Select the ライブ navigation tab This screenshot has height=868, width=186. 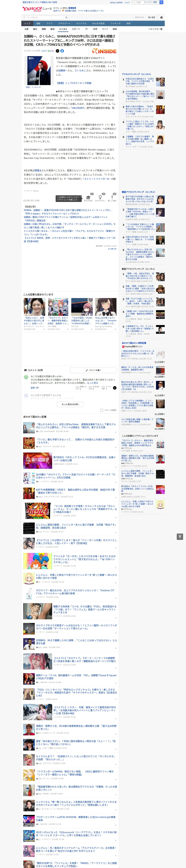(49, 24)
